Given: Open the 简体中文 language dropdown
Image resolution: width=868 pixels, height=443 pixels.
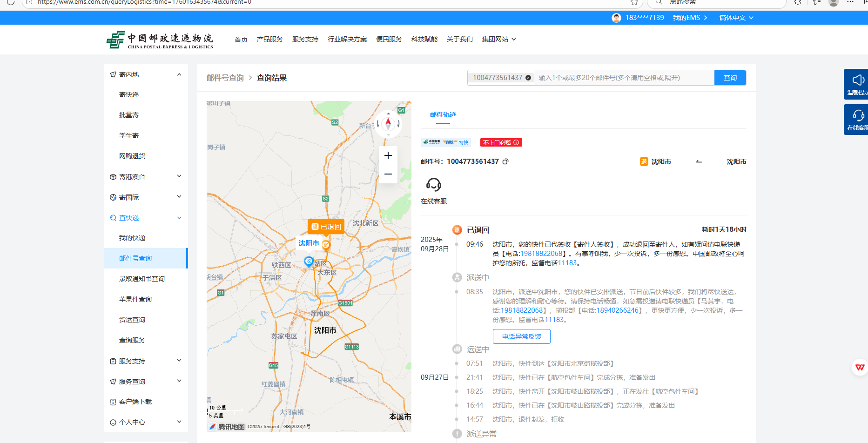Looking at the screenshot, I should click(736, 18).
